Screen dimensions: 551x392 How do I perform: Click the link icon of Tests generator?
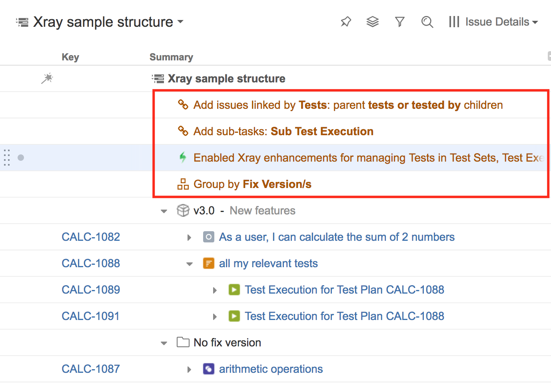tap(183, 104)
